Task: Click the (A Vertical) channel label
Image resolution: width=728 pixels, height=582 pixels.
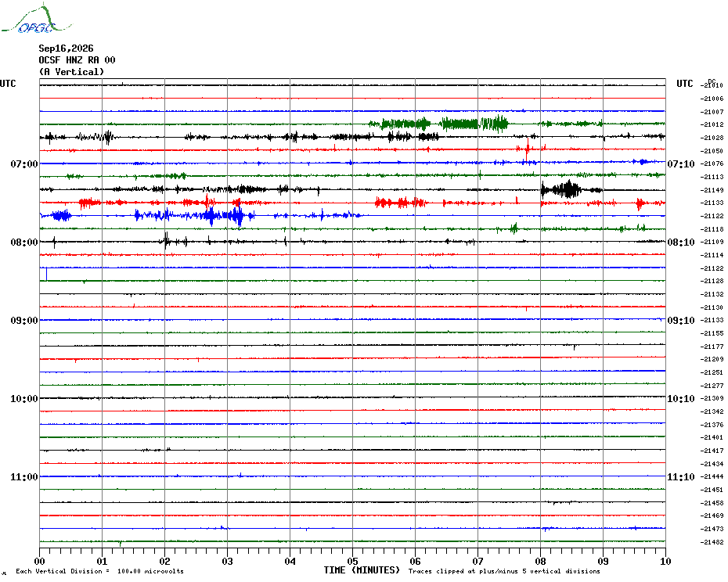Action: tap(71, 72)
